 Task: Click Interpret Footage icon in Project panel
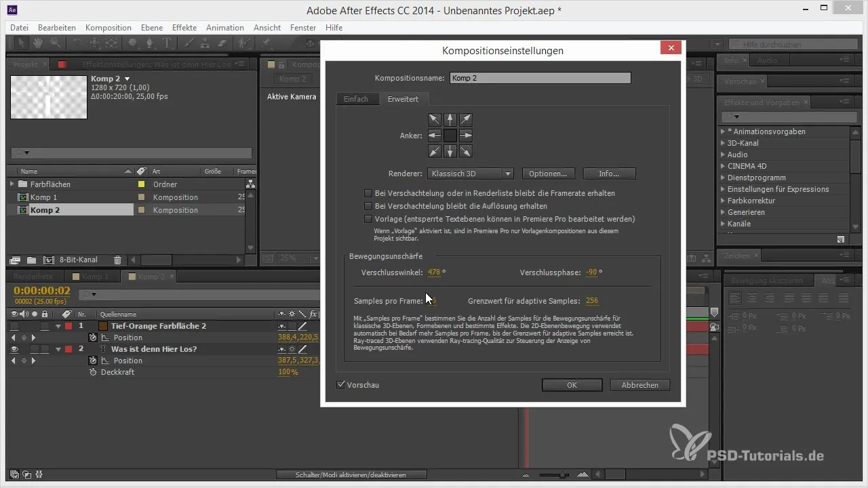(14, 260)
